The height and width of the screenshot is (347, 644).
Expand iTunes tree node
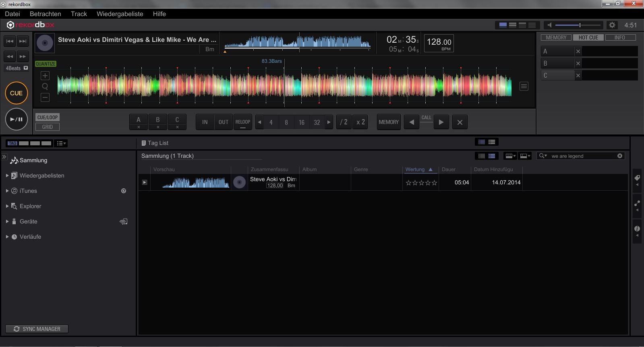[7, 191]
